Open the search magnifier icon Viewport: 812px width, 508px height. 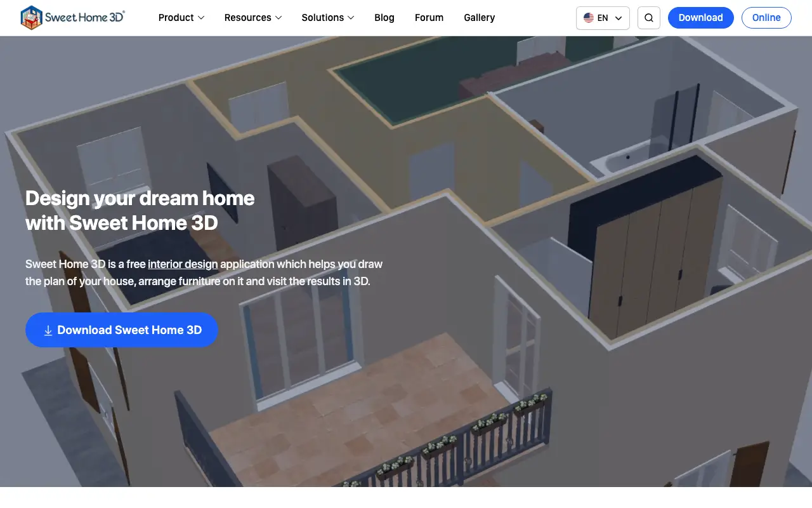648,18
